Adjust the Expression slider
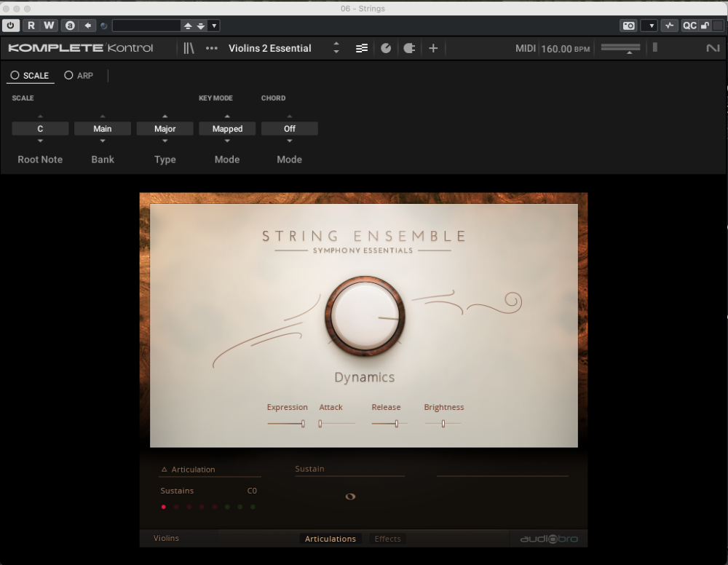The width and height of the screenshot is (728, 565). pos(286,424)
